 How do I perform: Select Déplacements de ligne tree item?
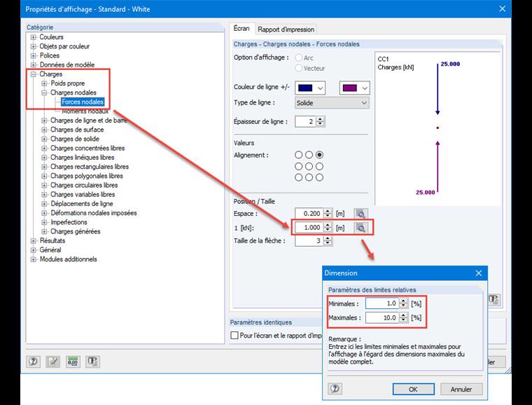(82, 204)
